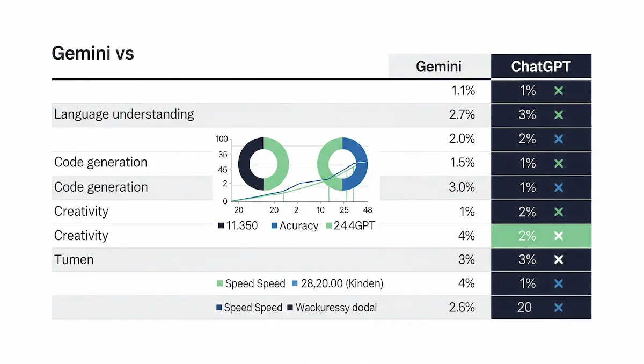Select the 28,20.00 (Kinden) legend entry
Screen dimensions: 644x364
(338, 283)
